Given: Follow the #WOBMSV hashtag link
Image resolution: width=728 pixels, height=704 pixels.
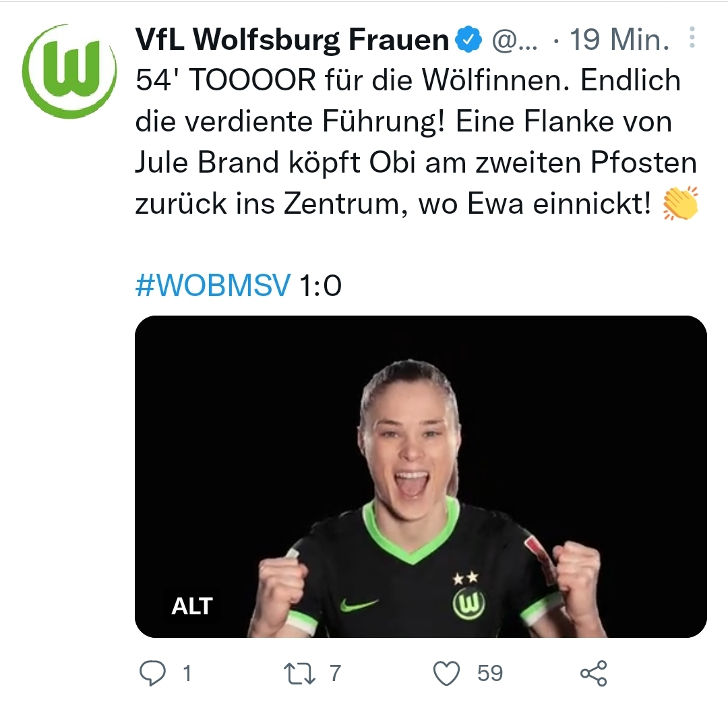Looking at the screenshot, I should point(213,285).
